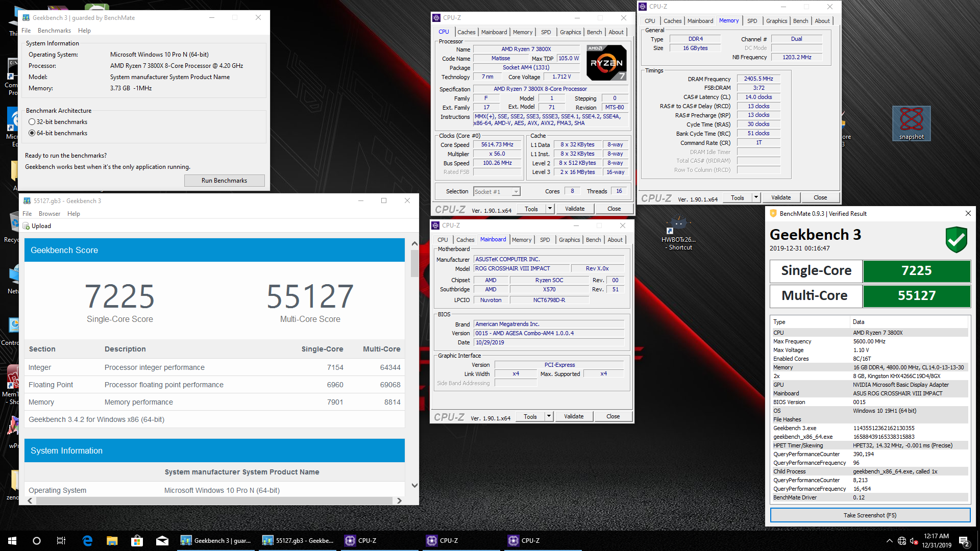Click network globe icon in system tray
The height and width of the screenshot is (551, 980).
pyautogui.click(x=902, y=541)
